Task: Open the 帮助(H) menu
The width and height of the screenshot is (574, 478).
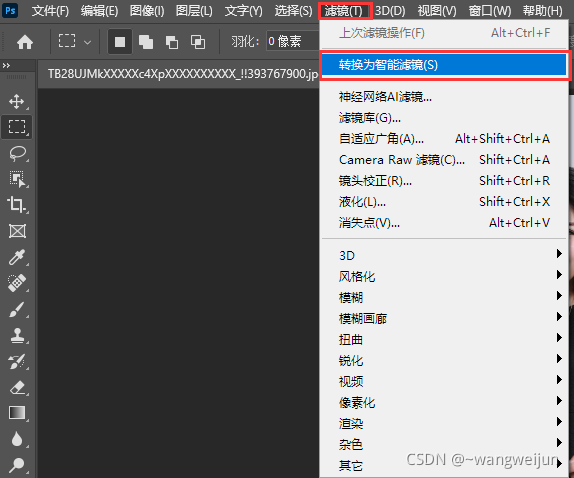Action: coord(543,11)
